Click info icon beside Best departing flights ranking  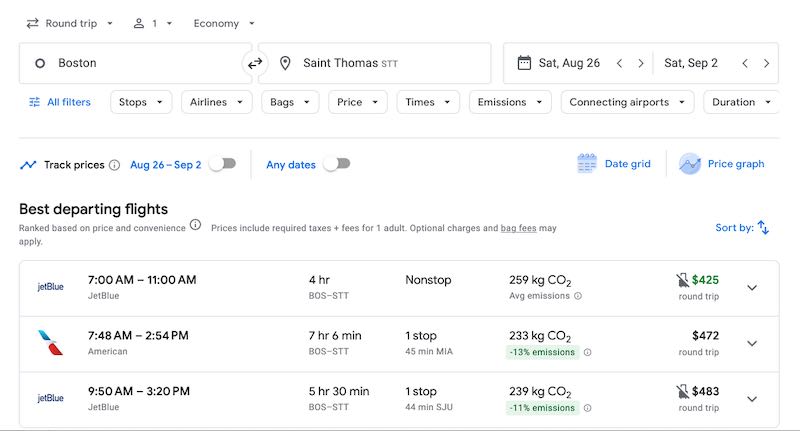click(195, 225)
